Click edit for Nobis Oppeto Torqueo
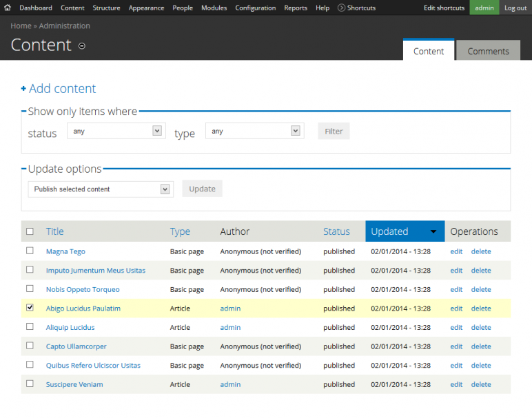This screenshot has width=532, height=418. point(456,289)
